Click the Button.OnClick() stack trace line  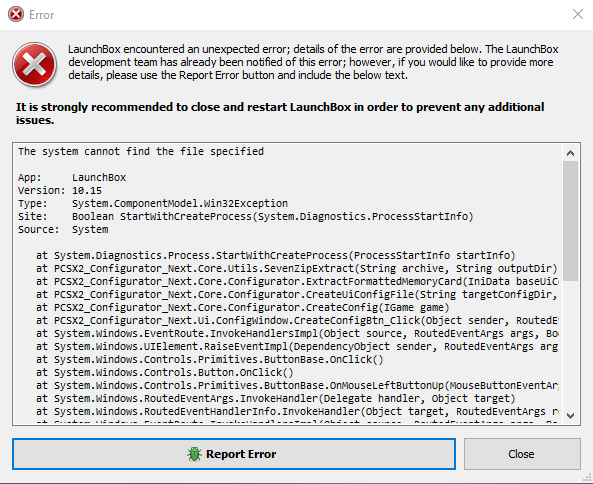(x=165, y=372)
